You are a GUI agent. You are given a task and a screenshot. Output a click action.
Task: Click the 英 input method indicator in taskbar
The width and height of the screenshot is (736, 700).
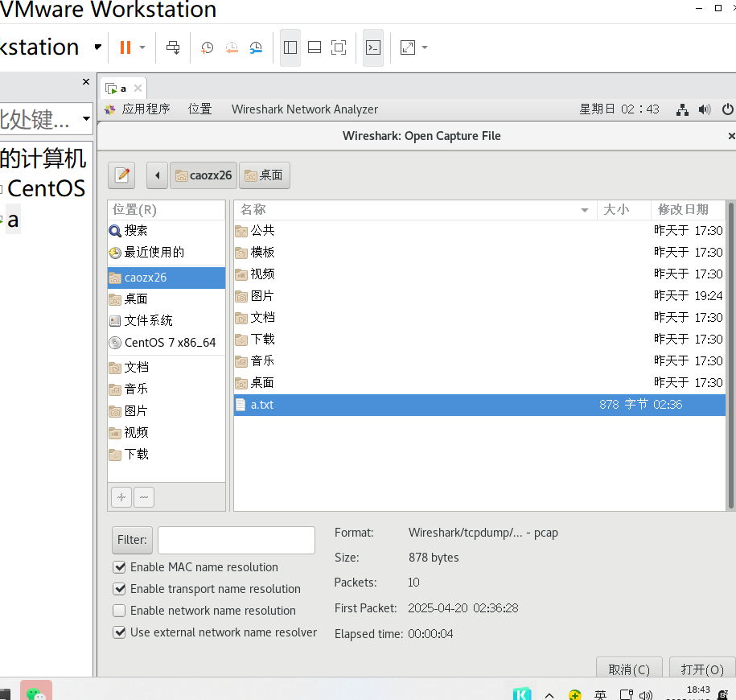click(600, 695)
